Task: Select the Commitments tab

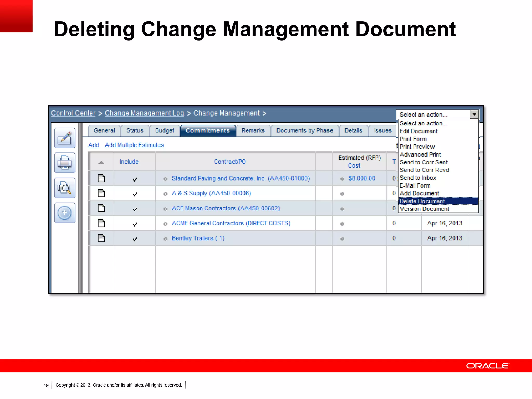Action: (x=208, y=131)
